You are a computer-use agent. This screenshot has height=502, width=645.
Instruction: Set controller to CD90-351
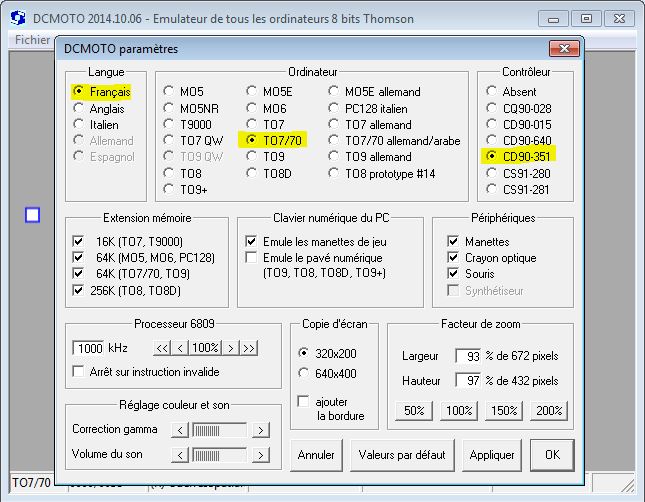click(519, 156)
